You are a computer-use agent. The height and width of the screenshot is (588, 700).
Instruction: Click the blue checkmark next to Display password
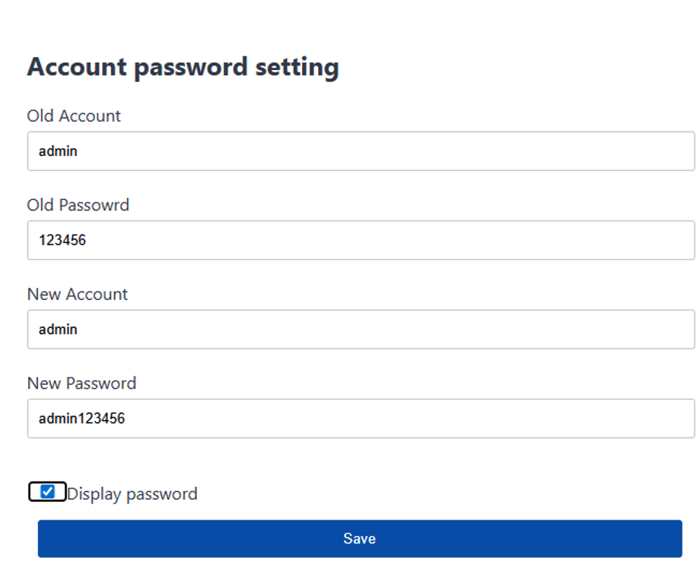pyautogui.click(x=47, y=492)
